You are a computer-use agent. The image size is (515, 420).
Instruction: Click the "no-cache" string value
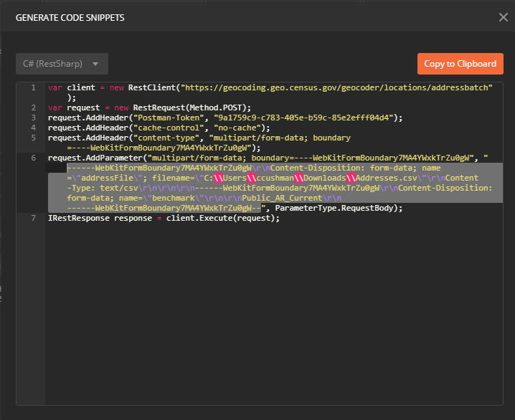[227, 128]
